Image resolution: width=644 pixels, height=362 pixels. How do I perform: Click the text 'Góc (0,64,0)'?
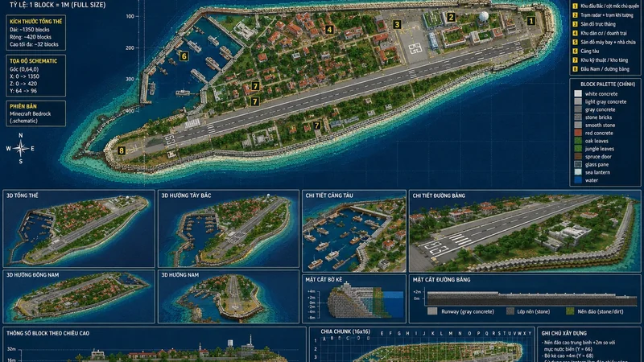pos(24,69)
